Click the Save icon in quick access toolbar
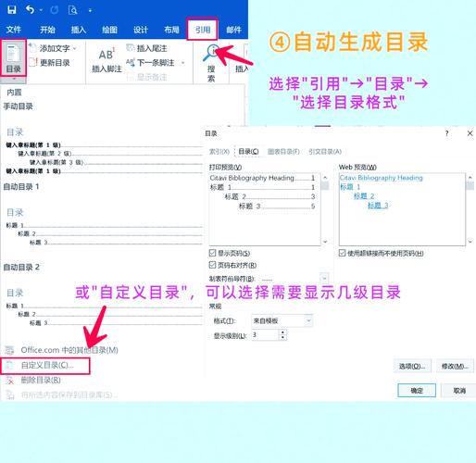 click(x=11, y=10)
